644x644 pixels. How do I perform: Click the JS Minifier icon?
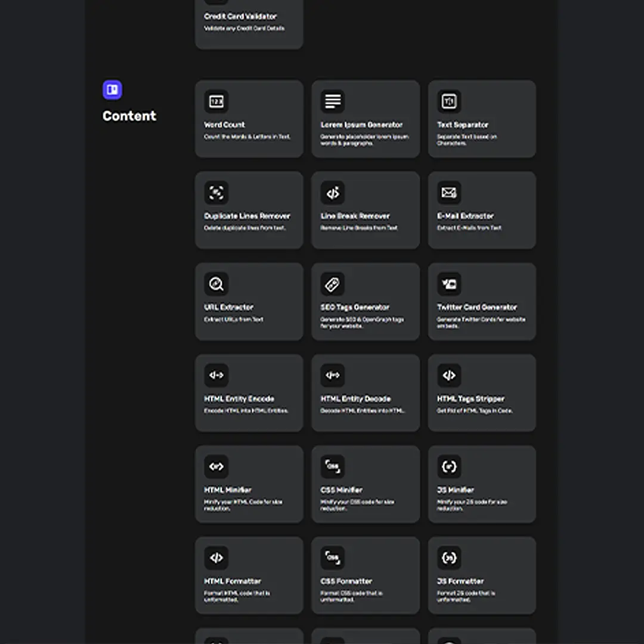(x=449, y=466)
